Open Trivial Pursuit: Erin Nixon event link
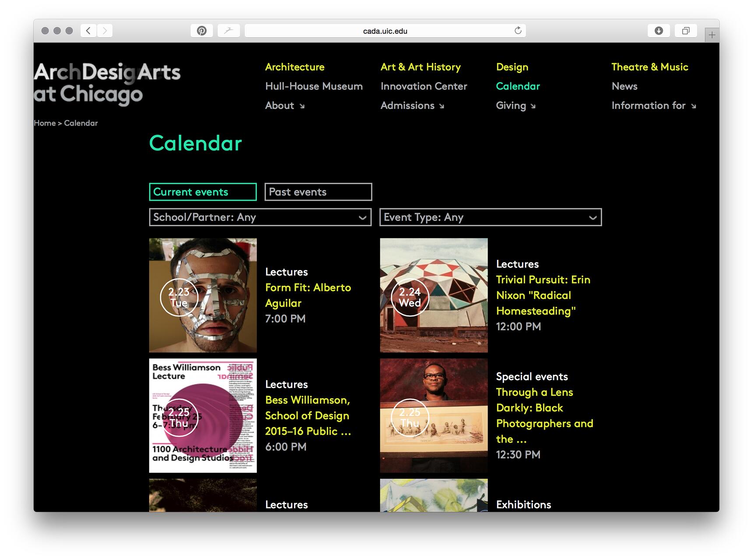Viewport: 753px width, 560px height. 543,295
